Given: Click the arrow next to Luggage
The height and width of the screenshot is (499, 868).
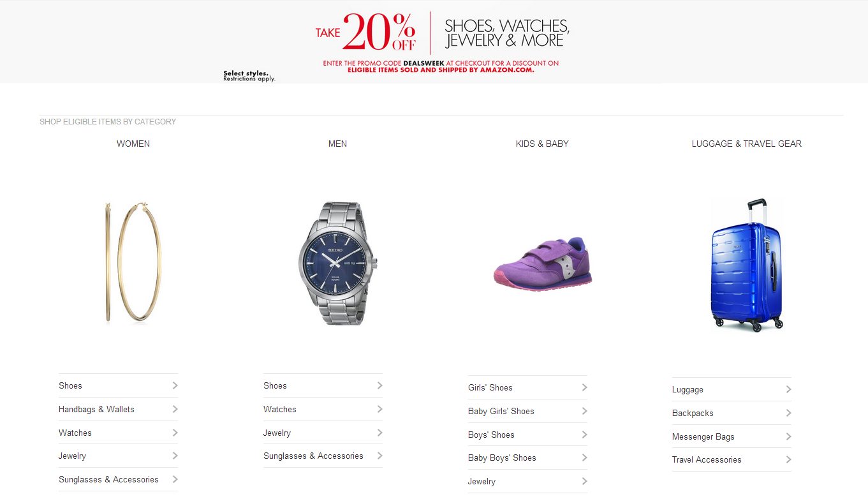Looking at the screenshot, I should [x=788, y=389].
